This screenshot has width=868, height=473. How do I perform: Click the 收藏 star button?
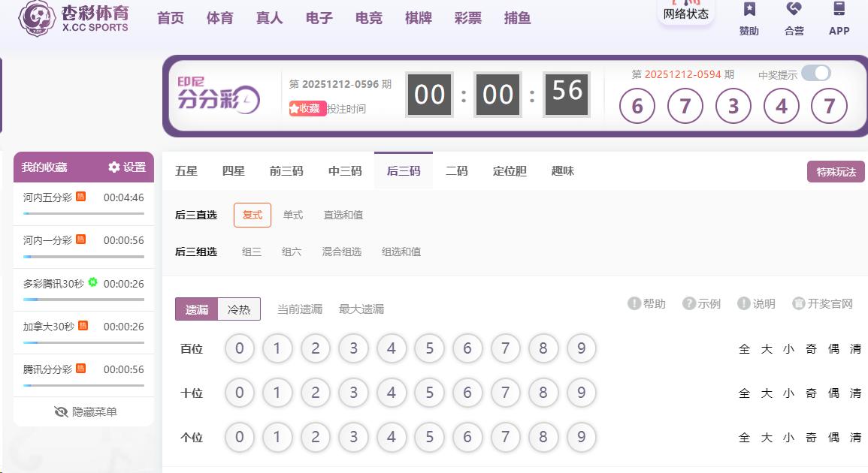point(307,109)
